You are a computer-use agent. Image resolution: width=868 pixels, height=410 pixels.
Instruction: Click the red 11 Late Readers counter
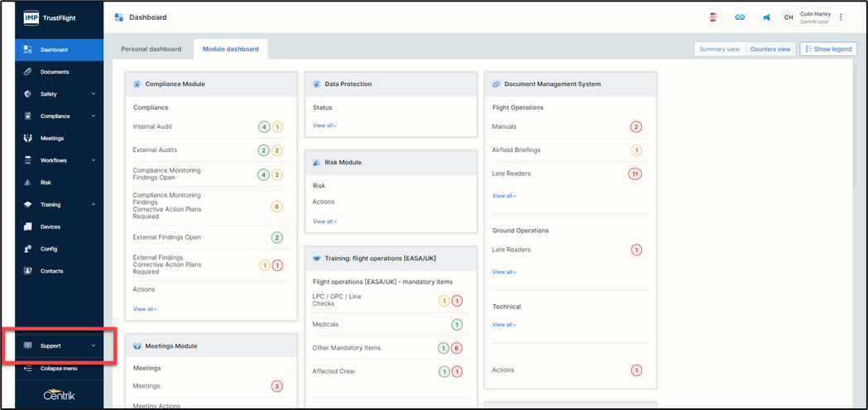point(635,174)
